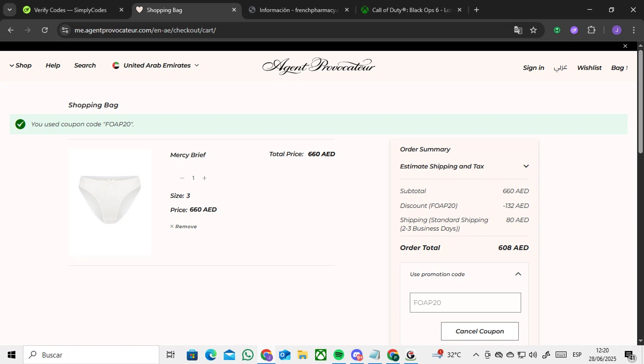Expand Estimate Shipping and Tax

[464, 166]
